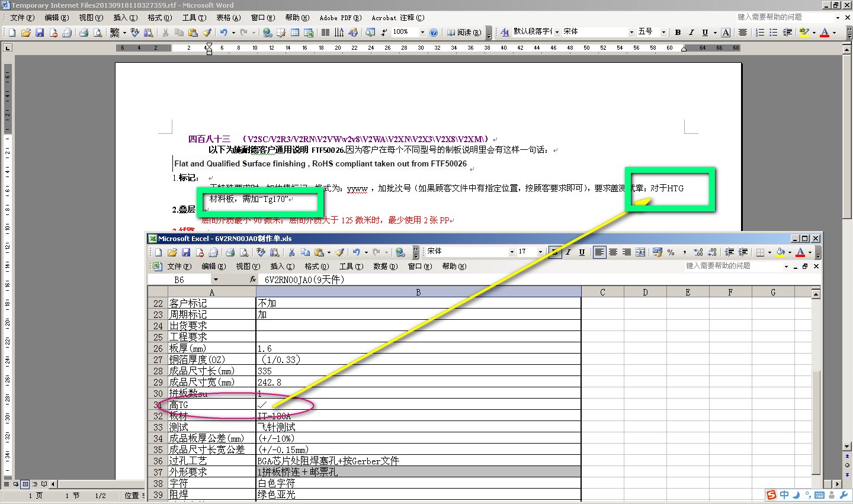
Task: Open the Styles and Formatting pane in Word
Action: click(x=505, y=32)
